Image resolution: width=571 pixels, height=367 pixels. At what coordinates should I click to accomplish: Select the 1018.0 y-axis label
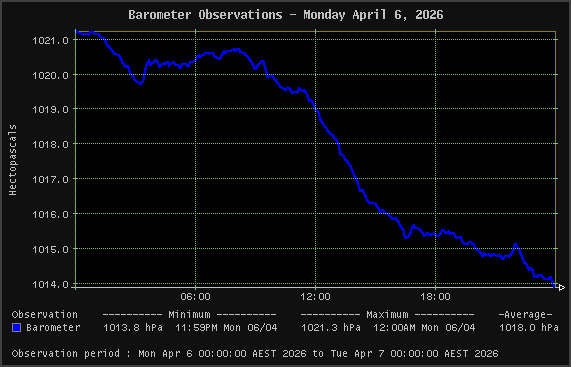point(50,145)
